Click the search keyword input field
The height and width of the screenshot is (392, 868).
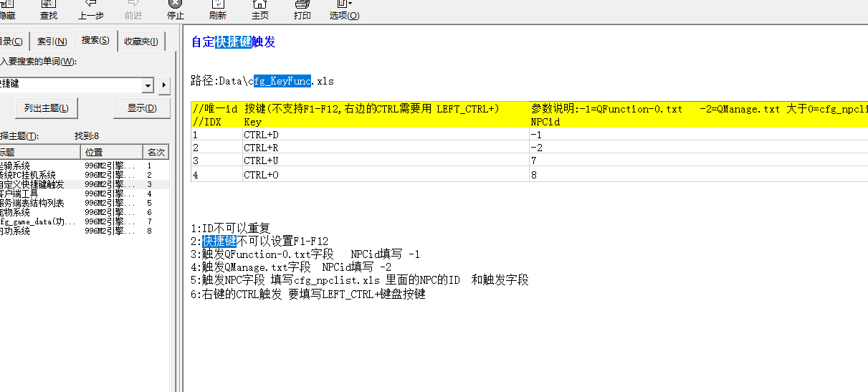pos(72,85)
